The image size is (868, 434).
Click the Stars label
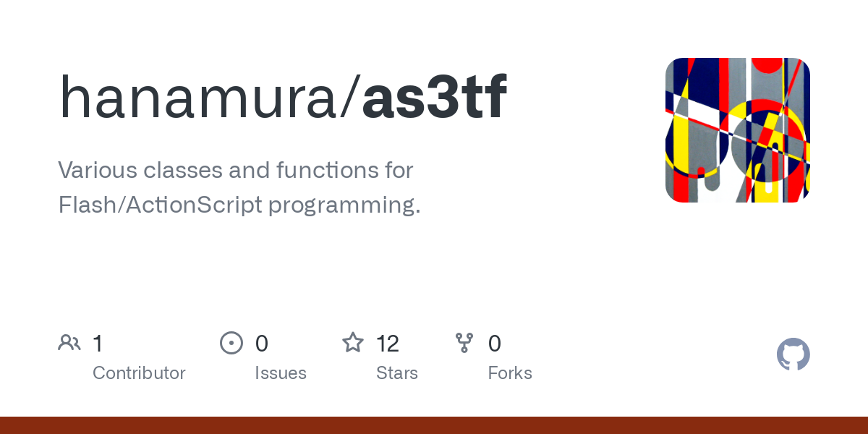click(397, 373)
